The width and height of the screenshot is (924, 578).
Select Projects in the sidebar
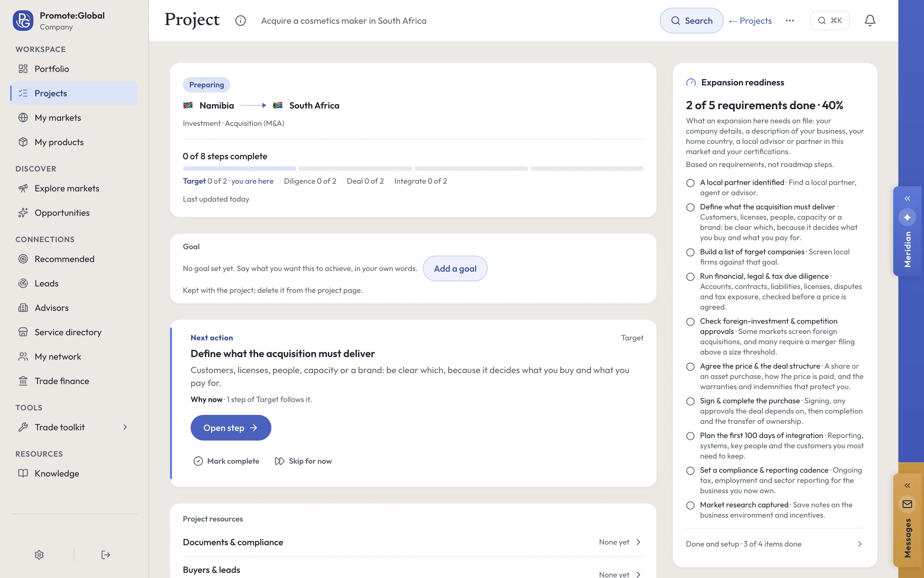(x=74, y=93)
